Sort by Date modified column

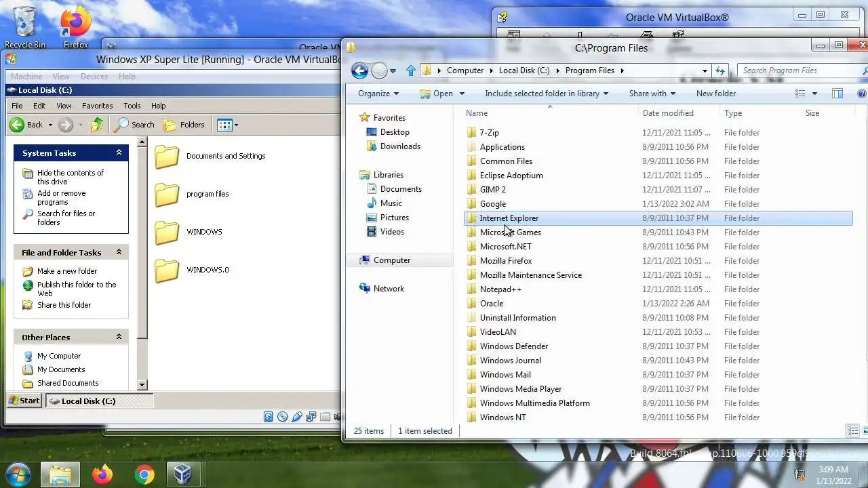pos(668,113)
